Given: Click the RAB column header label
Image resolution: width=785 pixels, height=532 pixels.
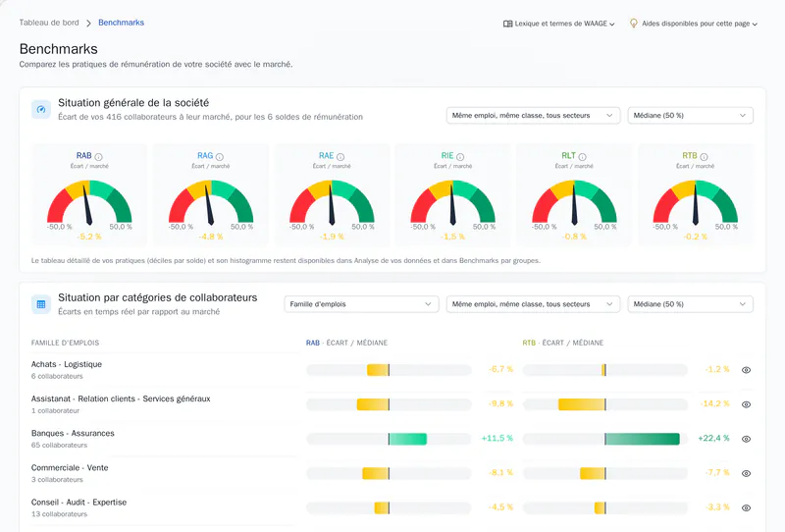Looking at the screenshot, I should pyautogui.click(x=347, y=343).
